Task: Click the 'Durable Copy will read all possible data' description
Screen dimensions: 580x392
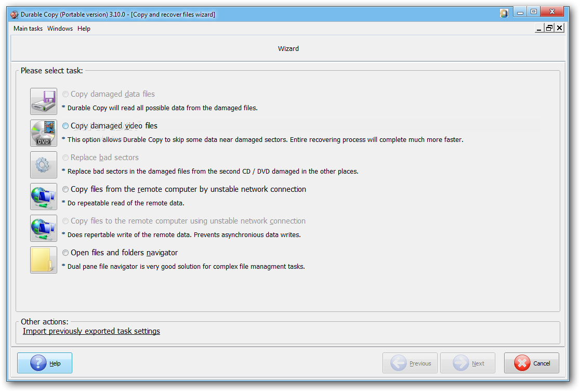Action: [160, 108]
